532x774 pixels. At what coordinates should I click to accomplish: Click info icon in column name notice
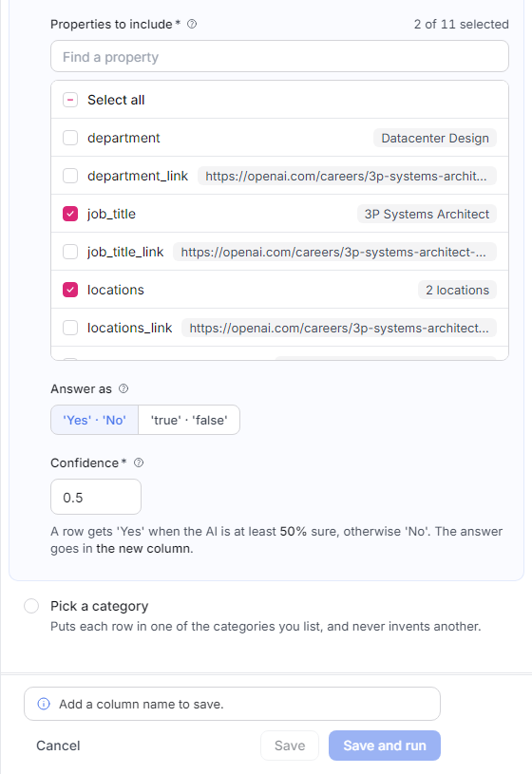pos(44,704)
